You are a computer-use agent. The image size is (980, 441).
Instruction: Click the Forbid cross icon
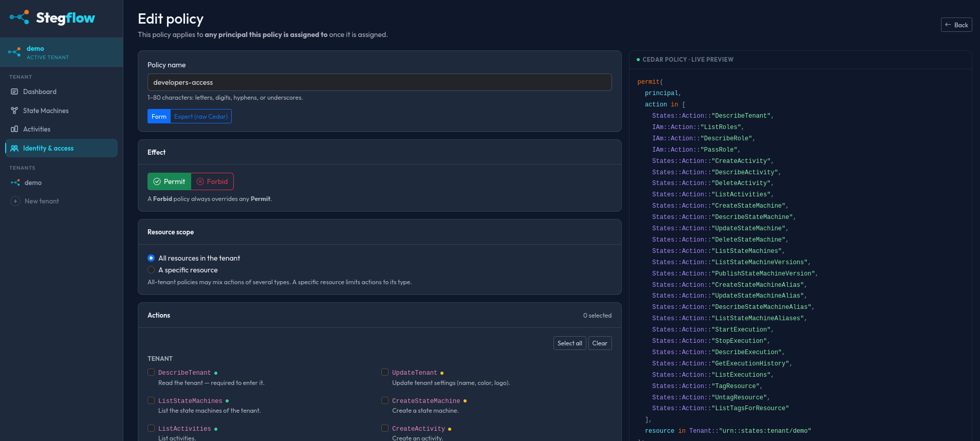coord(200,181)
